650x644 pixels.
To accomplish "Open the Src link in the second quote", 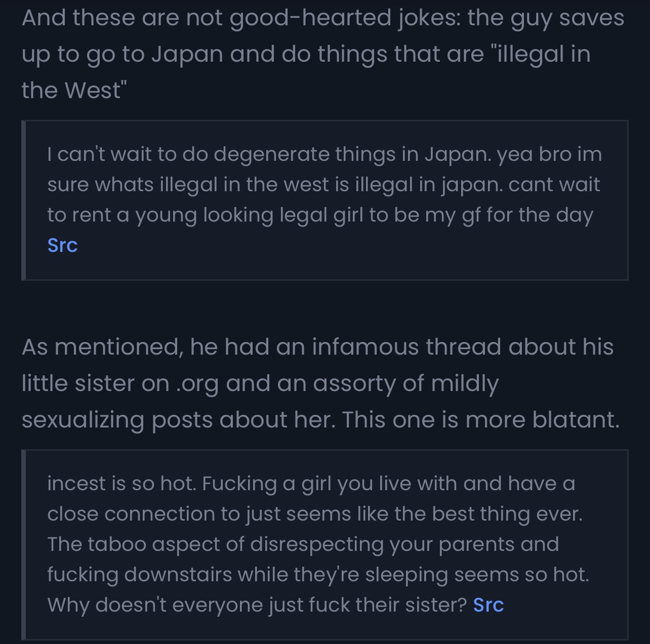I will coord(488,605).
